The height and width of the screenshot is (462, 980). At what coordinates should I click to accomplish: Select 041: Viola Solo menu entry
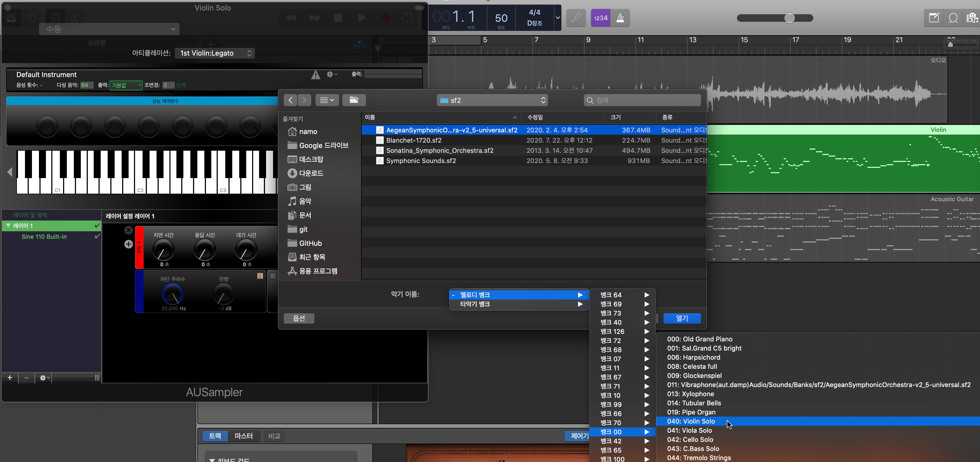point(689,430)
